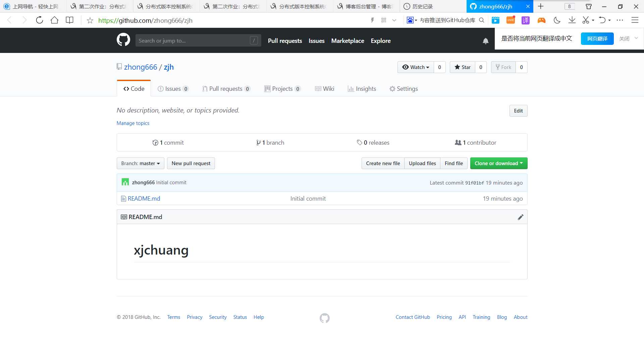644x345 pixels.
Task: Dismiss translation bar with 关闭
Action: tap(624, 39)
